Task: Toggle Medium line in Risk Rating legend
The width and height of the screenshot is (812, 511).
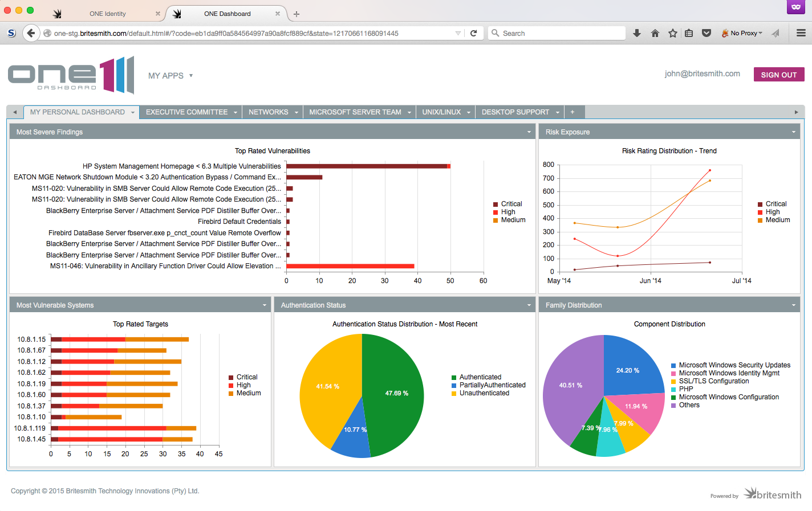Action: click(774, 220)
